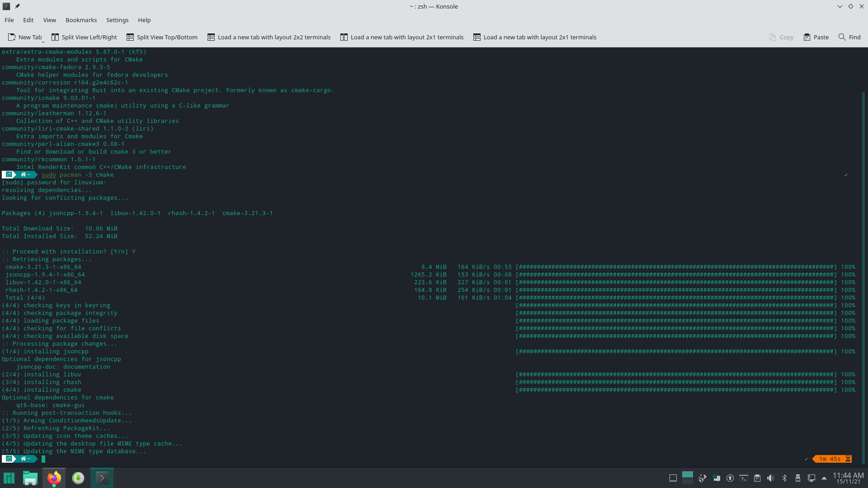Open the Bookmarks menu

point(81,20)
